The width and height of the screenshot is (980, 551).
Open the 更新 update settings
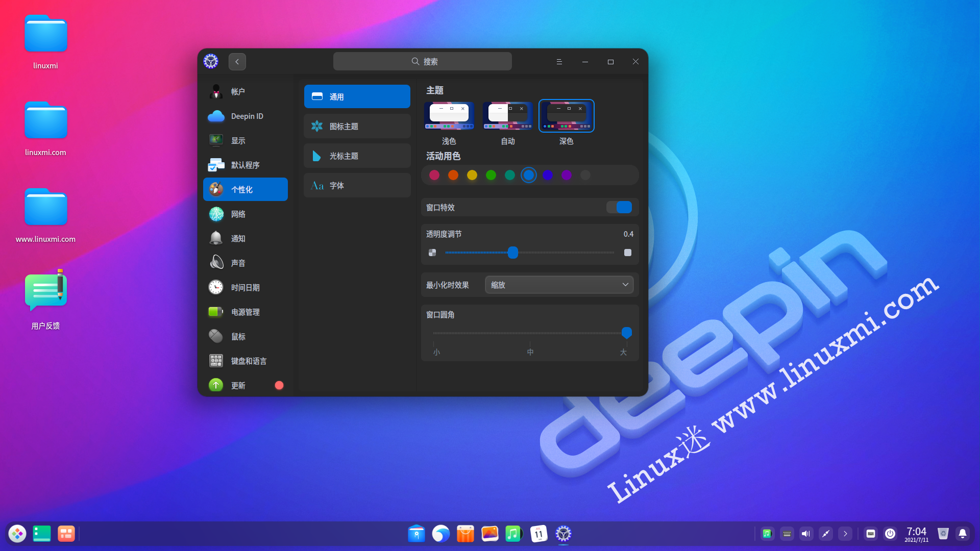point(246,385)
